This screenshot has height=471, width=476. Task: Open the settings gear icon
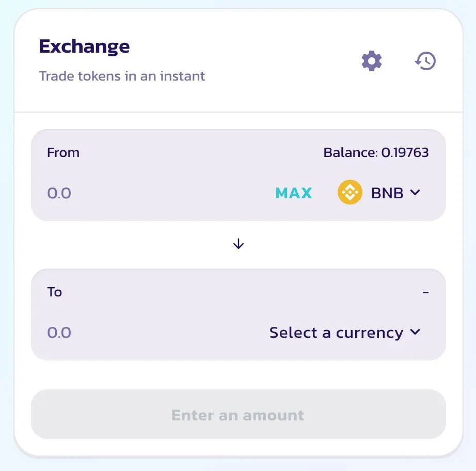372,61
